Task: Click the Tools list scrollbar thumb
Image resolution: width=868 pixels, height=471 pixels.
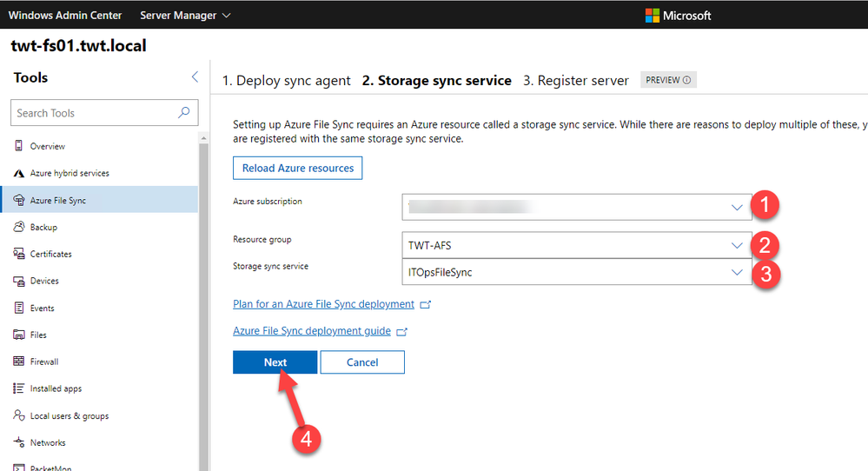Action: click(203, 307)
